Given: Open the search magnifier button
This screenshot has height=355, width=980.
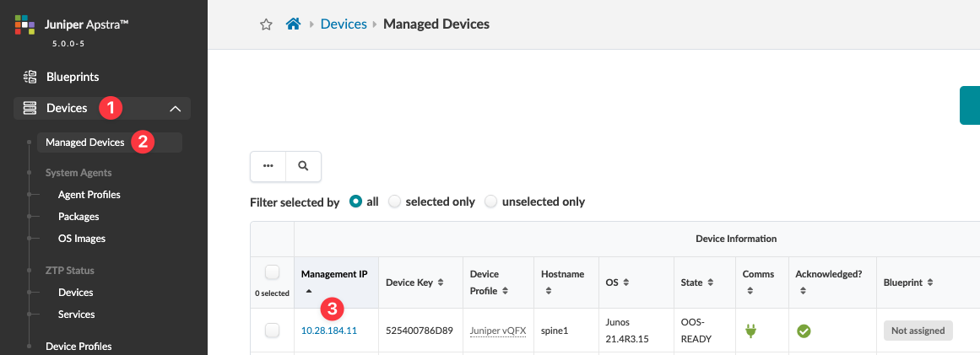Looking at the screenshot, I should coord(303,166).
